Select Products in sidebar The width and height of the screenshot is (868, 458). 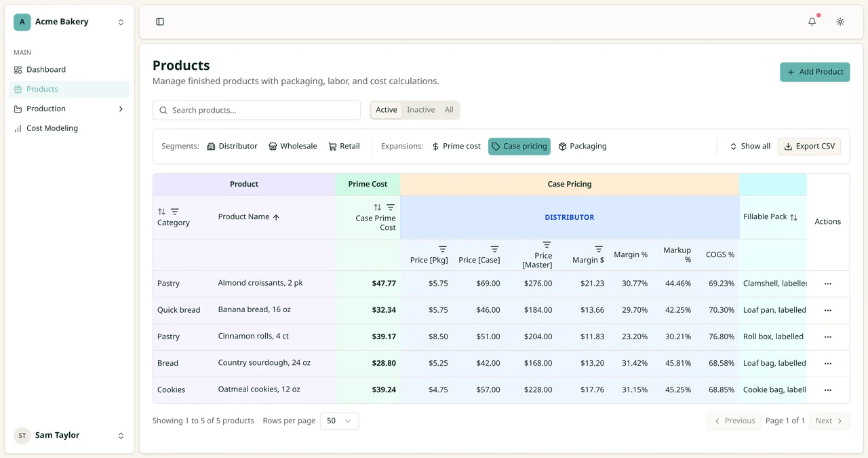[69, 89]
